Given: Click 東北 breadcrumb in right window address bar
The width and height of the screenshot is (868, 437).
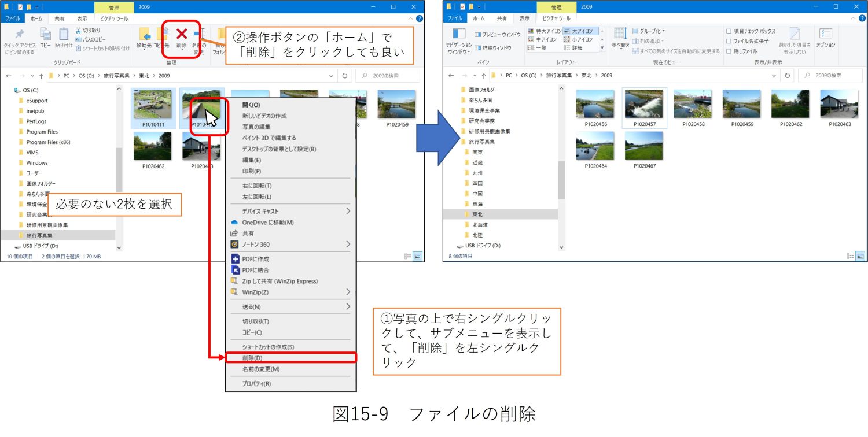Looking at the screenshot, I should (586, 76).
